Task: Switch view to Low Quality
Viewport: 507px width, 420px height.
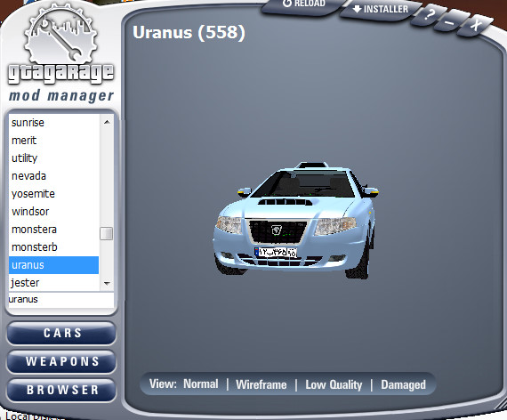Action: (334, 384)
